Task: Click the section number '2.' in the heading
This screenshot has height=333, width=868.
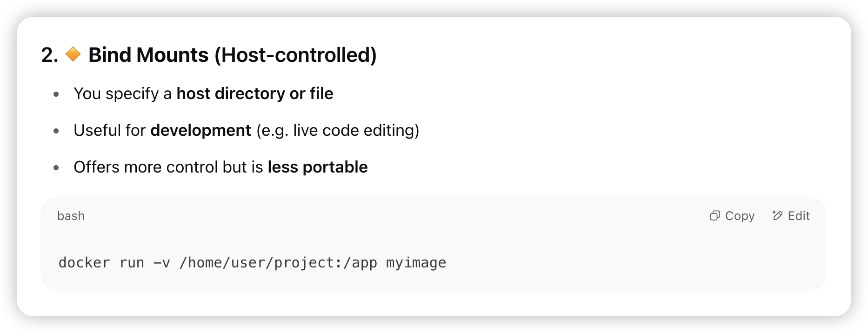Action: [50, 55]
